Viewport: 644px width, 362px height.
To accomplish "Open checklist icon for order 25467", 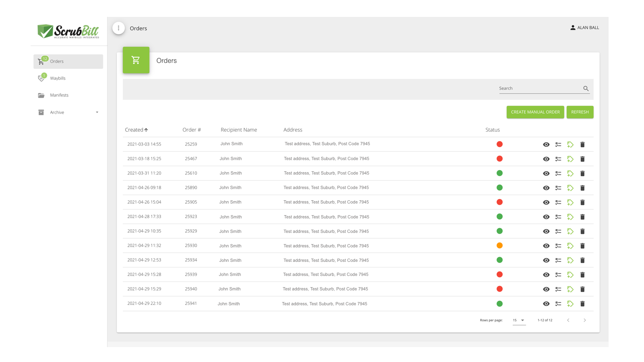I will point(558,159).
